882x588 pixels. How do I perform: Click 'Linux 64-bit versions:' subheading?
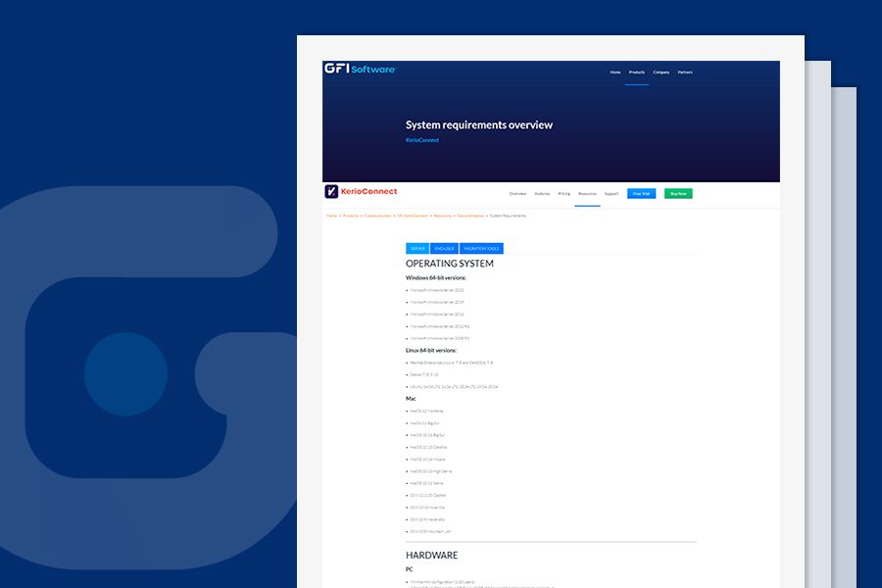click(431, 350)
